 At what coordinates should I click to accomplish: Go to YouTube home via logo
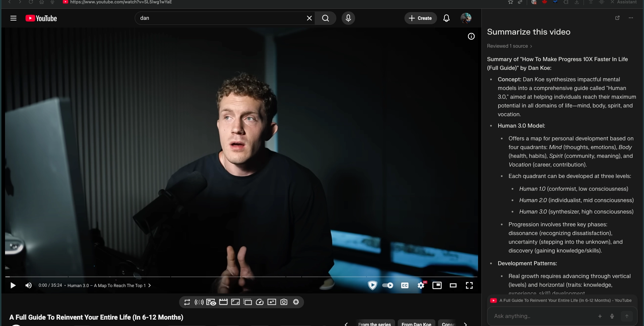pos(41,18)
